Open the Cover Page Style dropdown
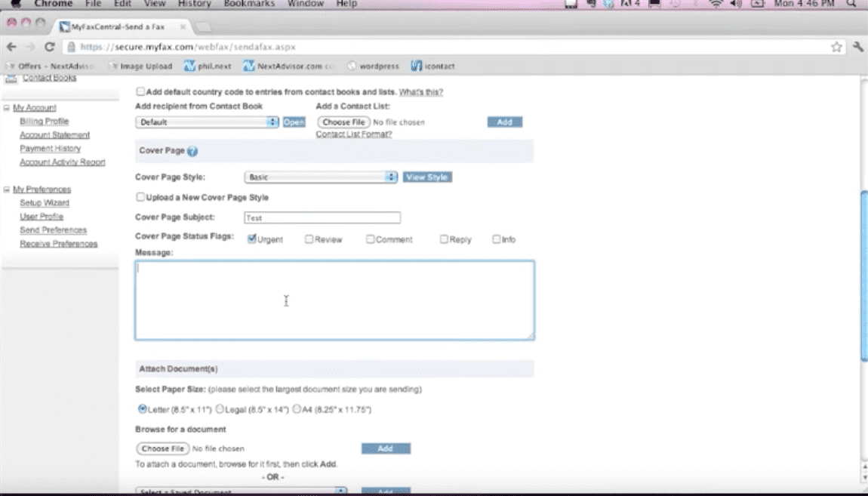Image resolution: width=868 pixels, height=496 pixels. pos(321,177)
